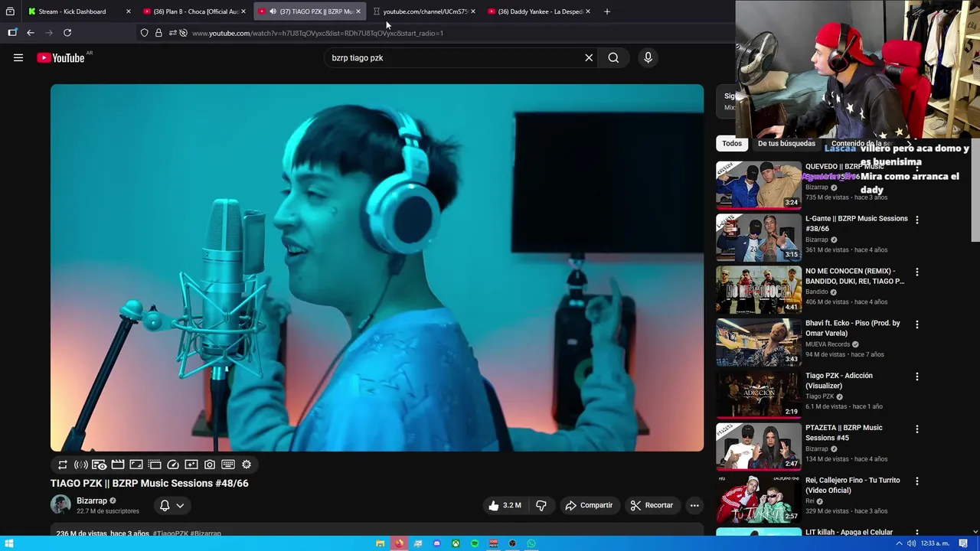This screenshot has height=551, width=980.
Task: Click the Recortar clip button
Action: 652,505
